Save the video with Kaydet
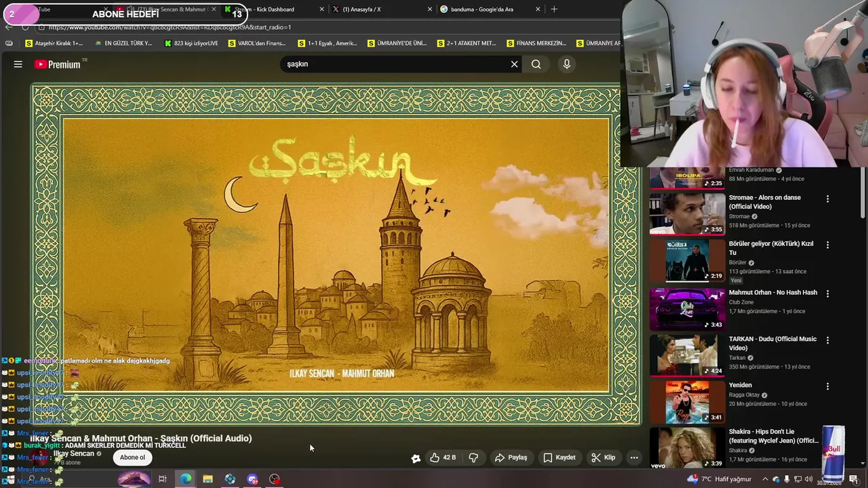The width and height of the screenshot is (868, 488). coord(559,457)
